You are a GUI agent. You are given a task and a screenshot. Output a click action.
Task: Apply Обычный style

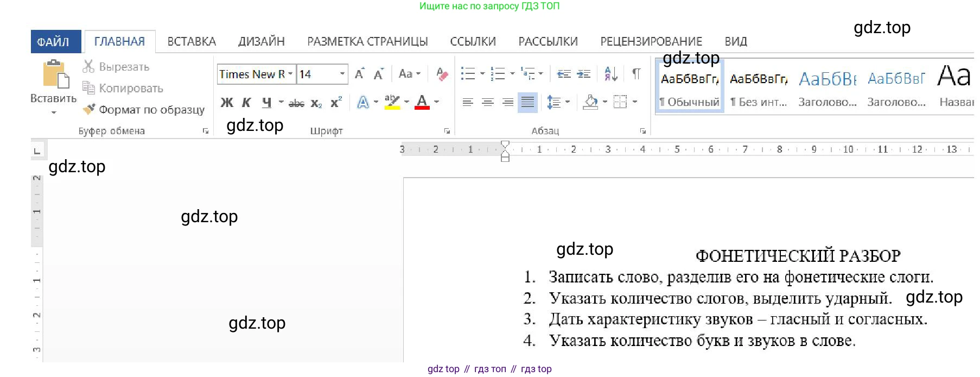[690, 87]
